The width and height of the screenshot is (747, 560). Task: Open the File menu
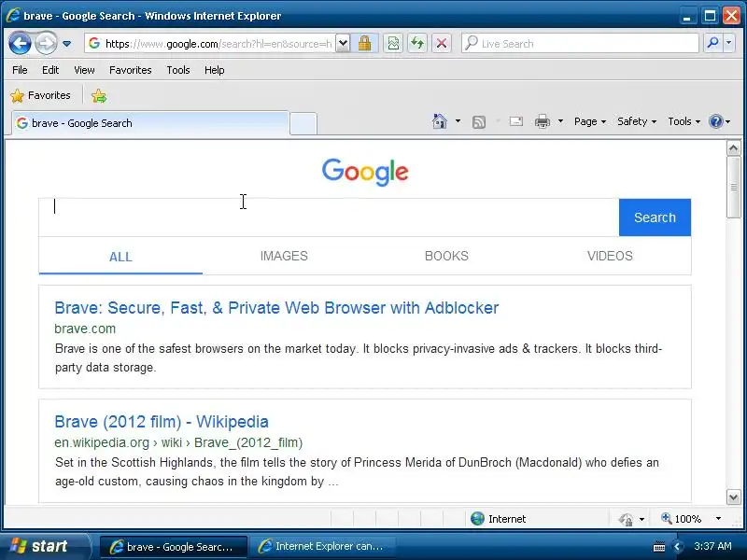pyautogui.click(x=20, y=70)
